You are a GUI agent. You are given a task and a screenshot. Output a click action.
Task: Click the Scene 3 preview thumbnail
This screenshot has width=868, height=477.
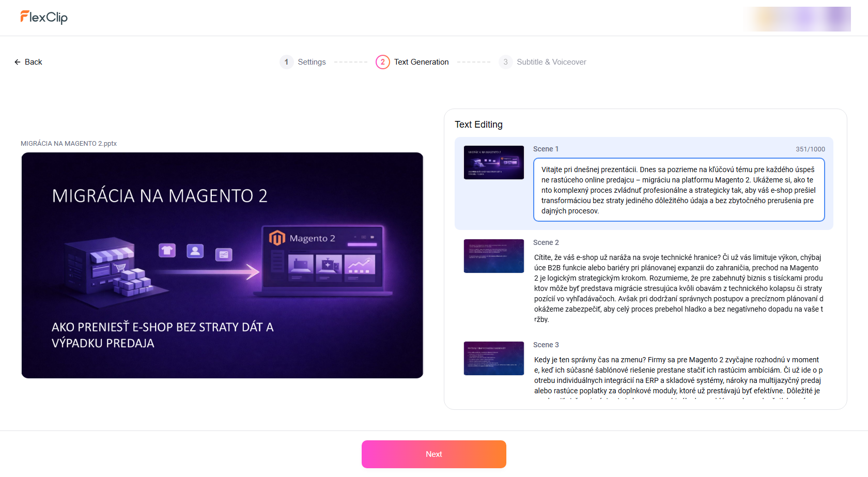493,358
